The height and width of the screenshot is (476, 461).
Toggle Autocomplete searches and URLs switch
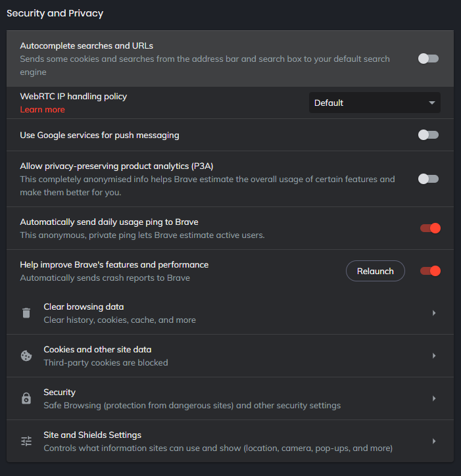tap(428, 59)
